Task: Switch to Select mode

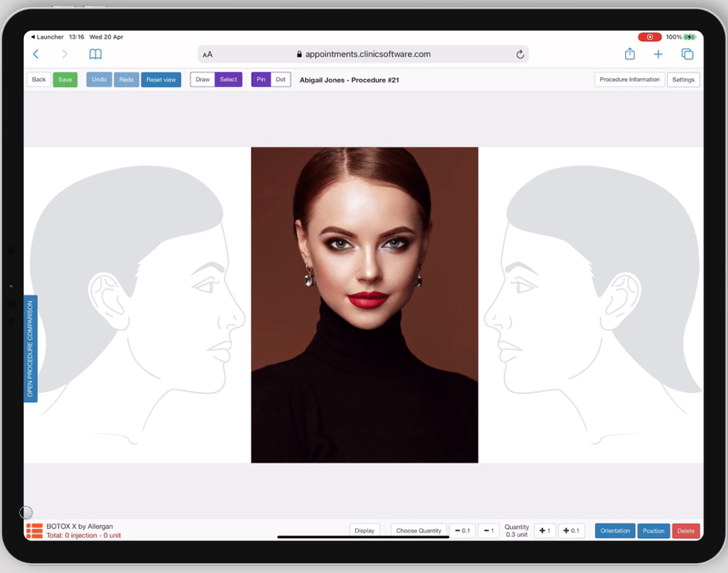Action: (228, 80)
